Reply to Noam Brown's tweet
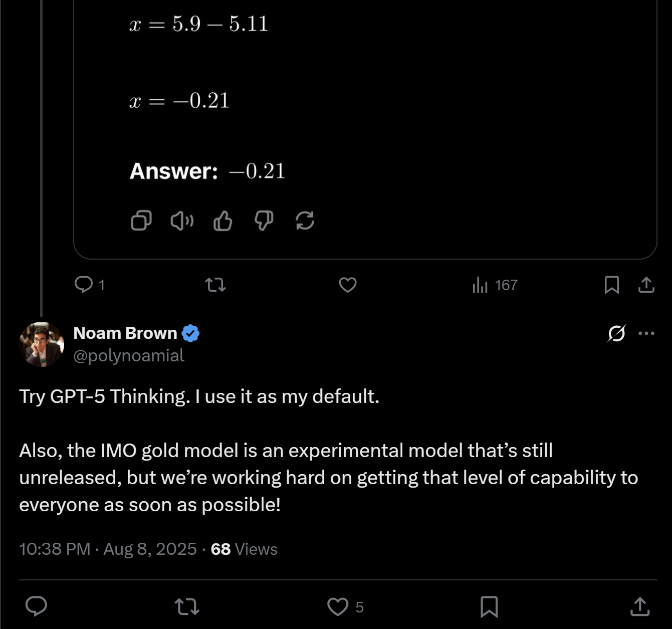 click(x=36, y=606)
